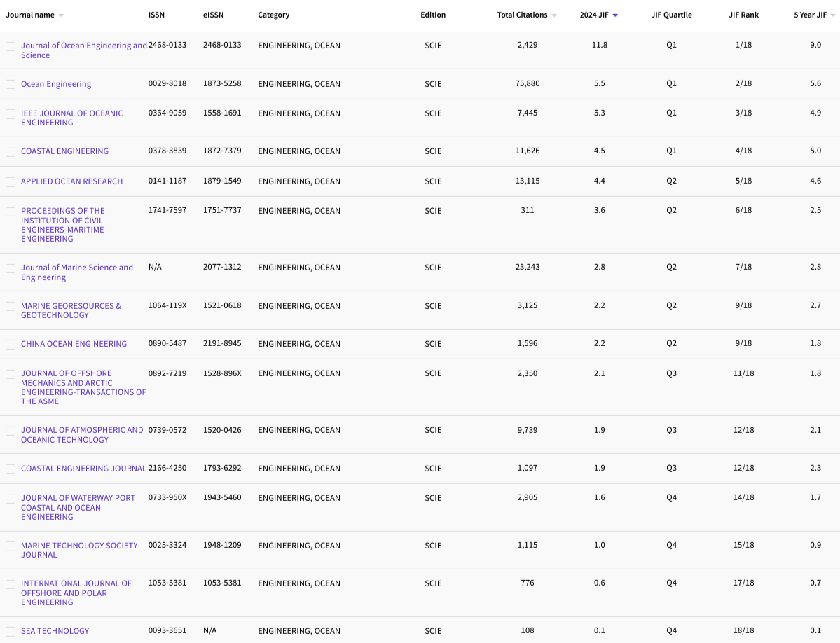This screenshot has width=840, height=643.
Task: Tick the checkbox for Ocean Engineering
Action: point(11,84)
